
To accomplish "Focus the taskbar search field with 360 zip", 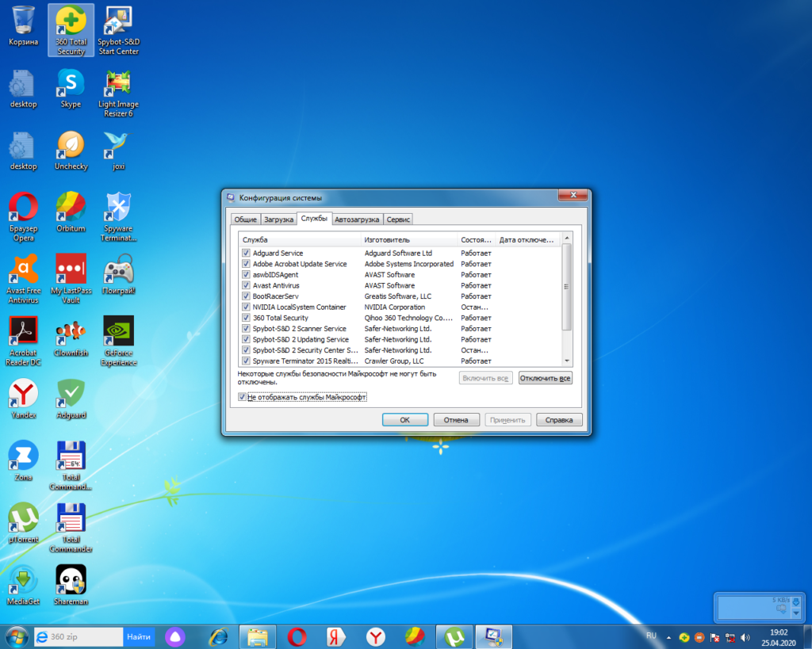I will click(79, 637).
